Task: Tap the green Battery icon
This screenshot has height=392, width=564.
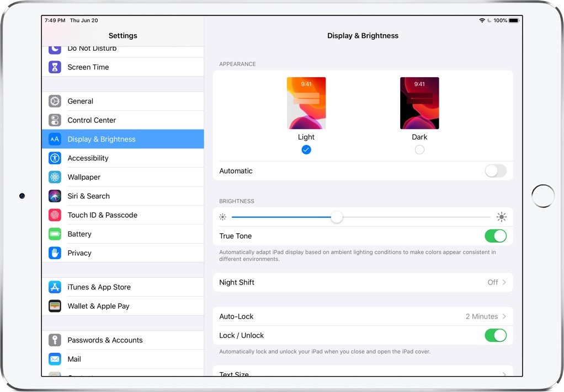Action: tap(55, 234)
